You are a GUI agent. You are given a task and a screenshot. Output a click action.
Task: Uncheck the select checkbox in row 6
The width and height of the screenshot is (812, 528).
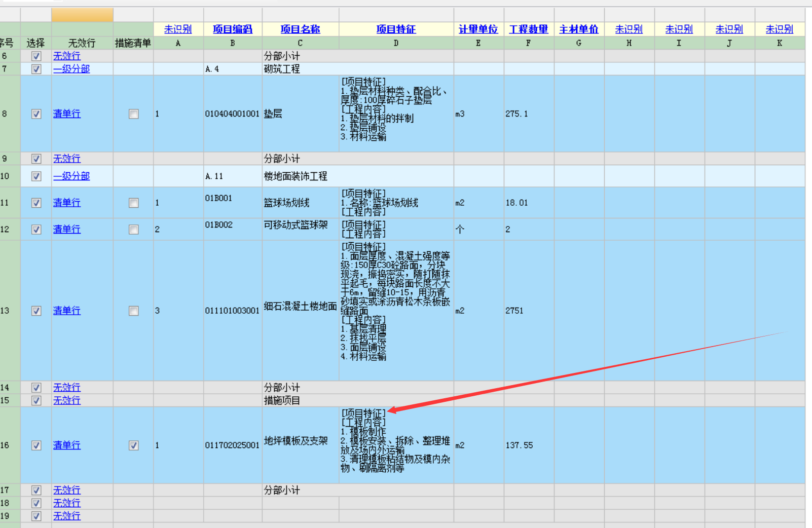pyautogui.click(x=36, y=56)
